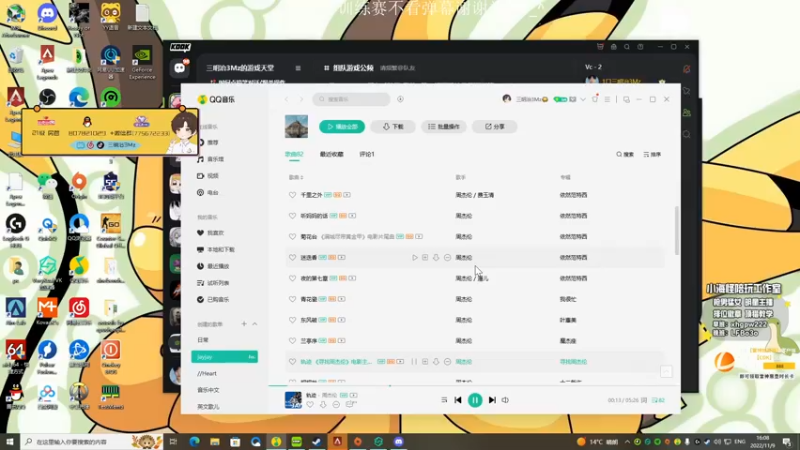Image resolution: width=800 pixels, height=450 pixels.
Task: Expand the account dropdown chevron
Action: coord(583,99)
